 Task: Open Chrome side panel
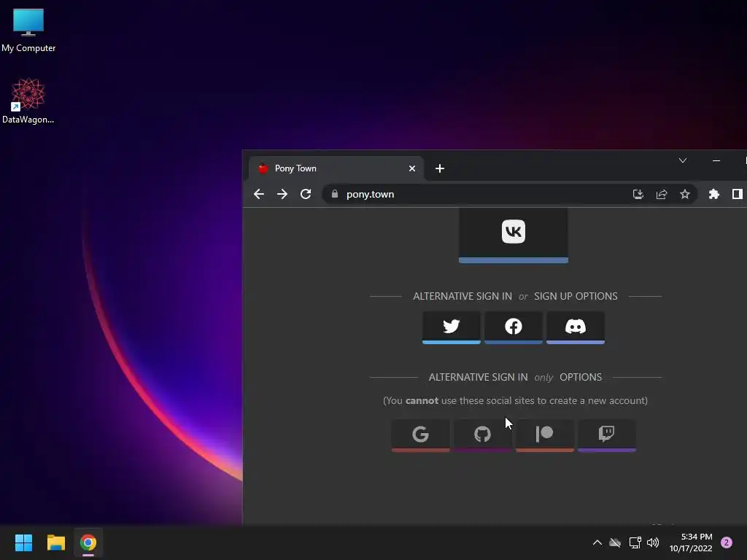737,194
